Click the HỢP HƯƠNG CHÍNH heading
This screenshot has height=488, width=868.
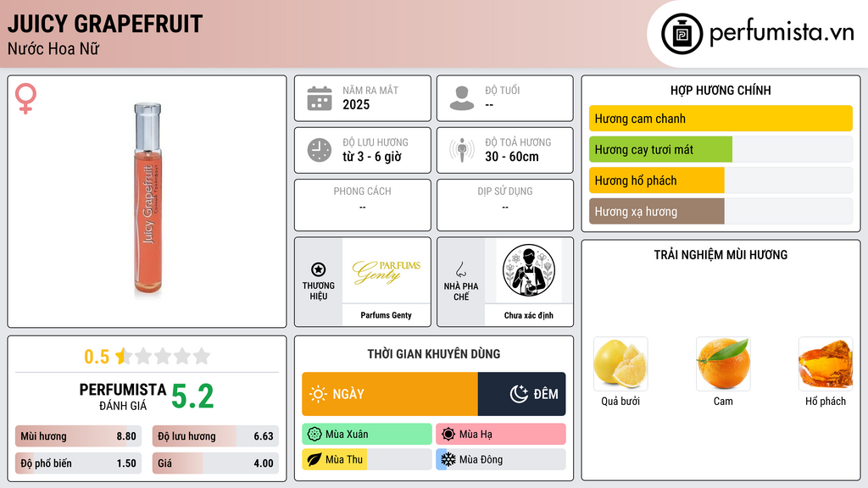721,90
